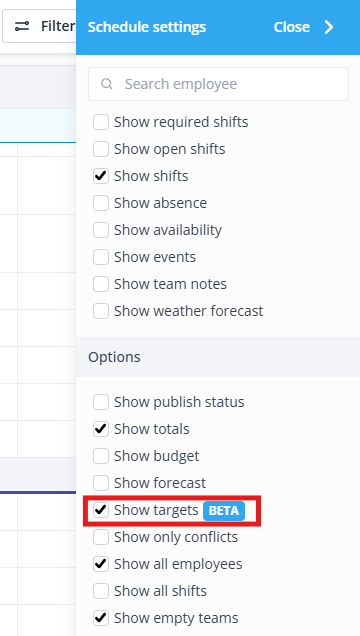Check Show events option
Viewport: 360px width, 636px height.
[x=101, y=257]
